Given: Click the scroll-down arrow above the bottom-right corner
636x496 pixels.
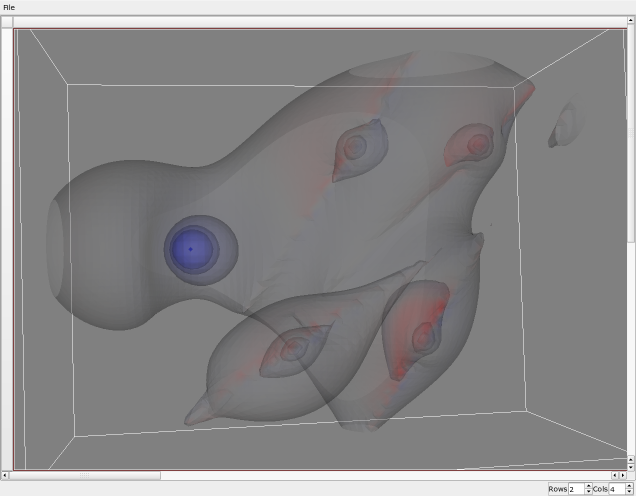Looking at the screenshot, I should point(631,467).
